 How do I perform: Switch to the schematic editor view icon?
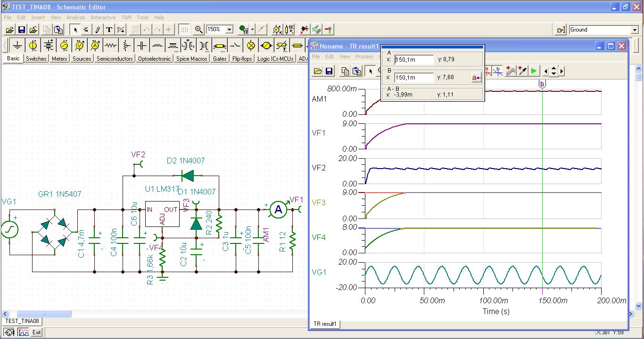coord(10,332)
